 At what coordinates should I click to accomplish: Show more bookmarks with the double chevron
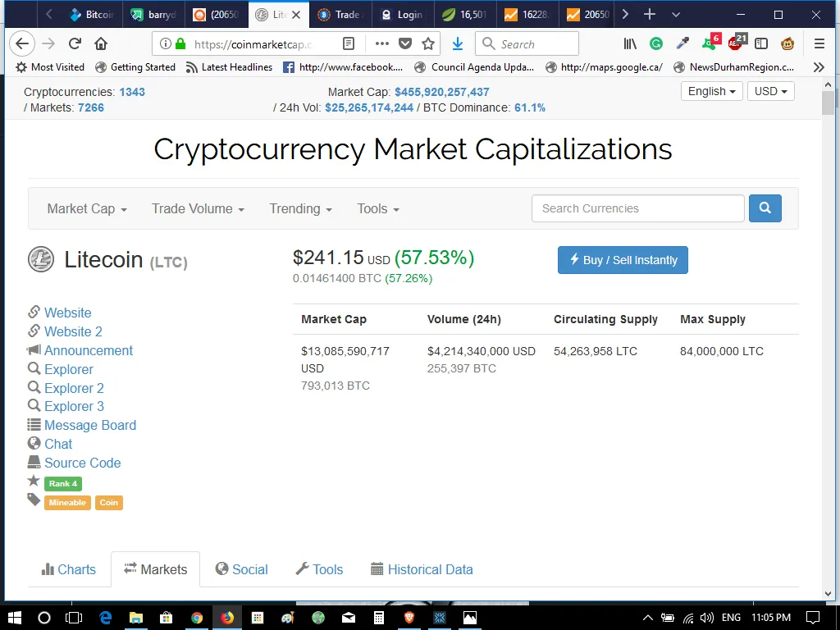tap(819, 67)
